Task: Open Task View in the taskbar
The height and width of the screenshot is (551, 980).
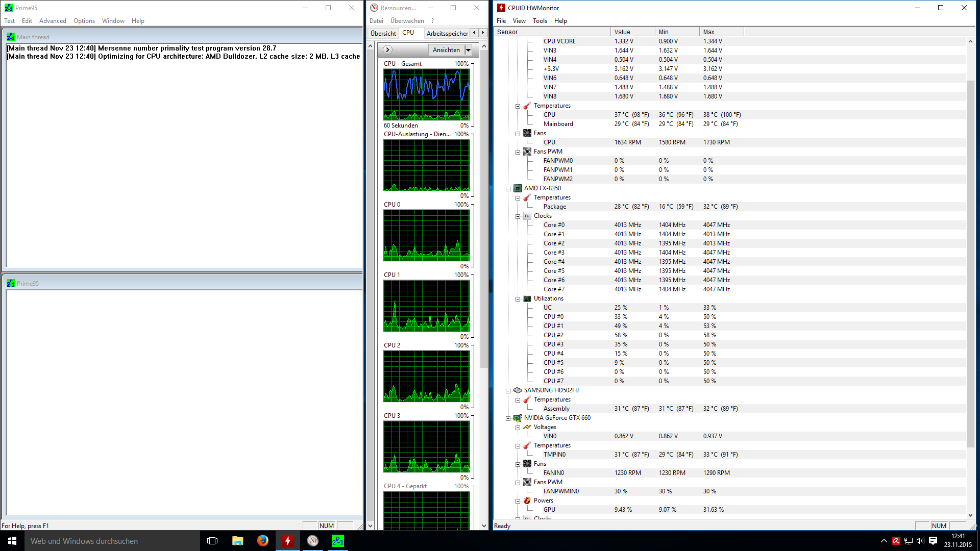Action: (x=212, y=541)
